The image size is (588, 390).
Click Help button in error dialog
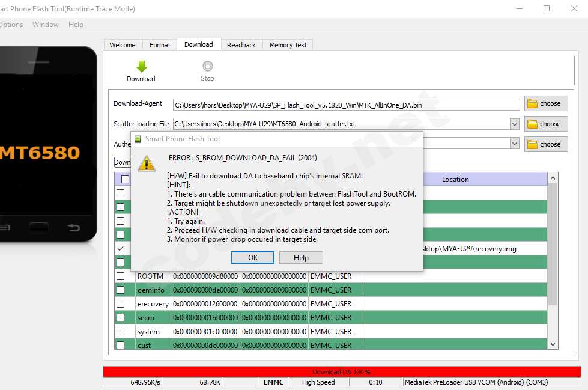[301, 258]
